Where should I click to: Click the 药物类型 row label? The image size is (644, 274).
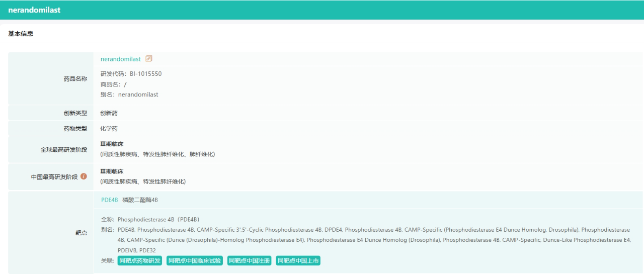click(x=75, y=129)
